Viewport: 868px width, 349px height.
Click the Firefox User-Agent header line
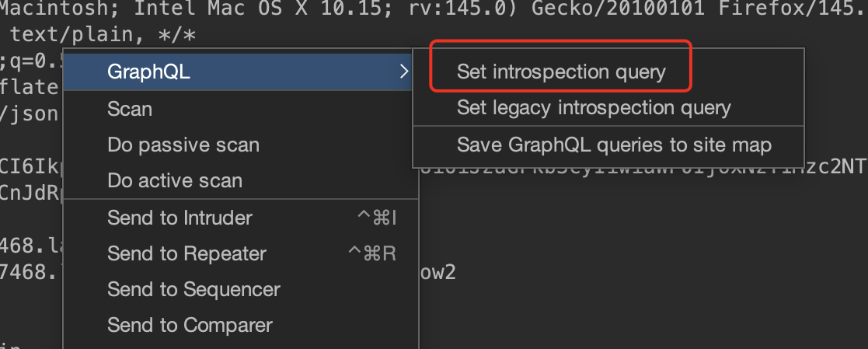pyautogui.click(x=434, y=10)
